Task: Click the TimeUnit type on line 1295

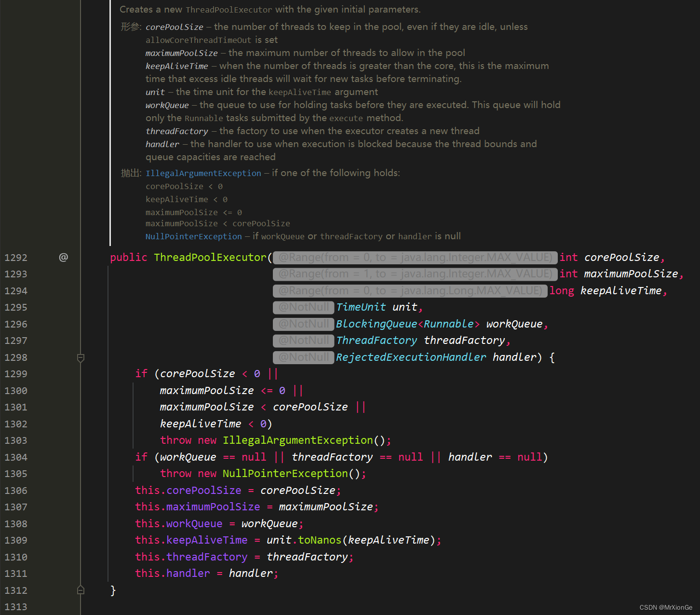Action: click(x=361, y=307)
